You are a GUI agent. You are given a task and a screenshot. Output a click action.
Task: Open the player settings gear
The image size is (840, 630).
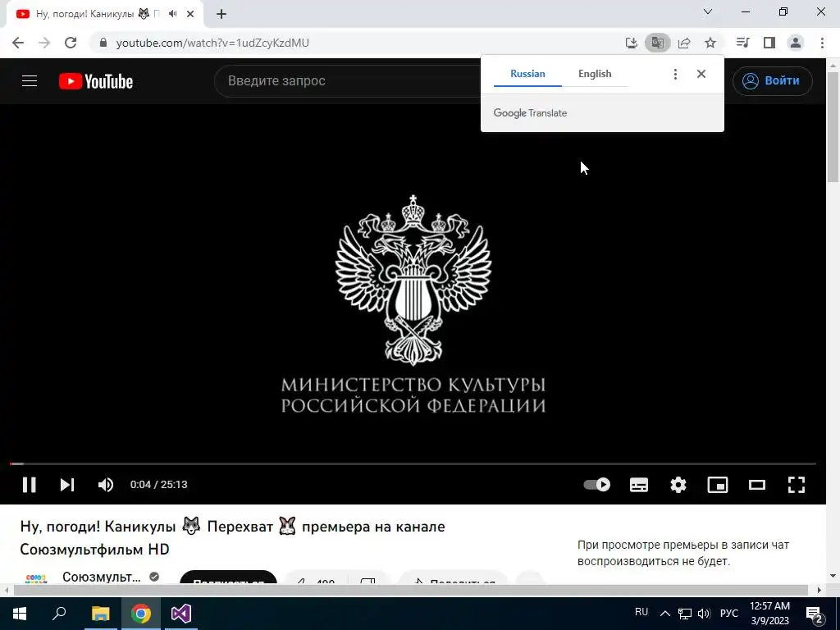coord(678,485)
